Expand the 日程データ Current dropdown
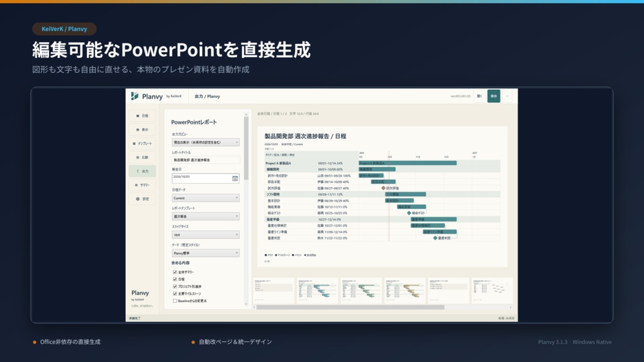 pos(206,198)
